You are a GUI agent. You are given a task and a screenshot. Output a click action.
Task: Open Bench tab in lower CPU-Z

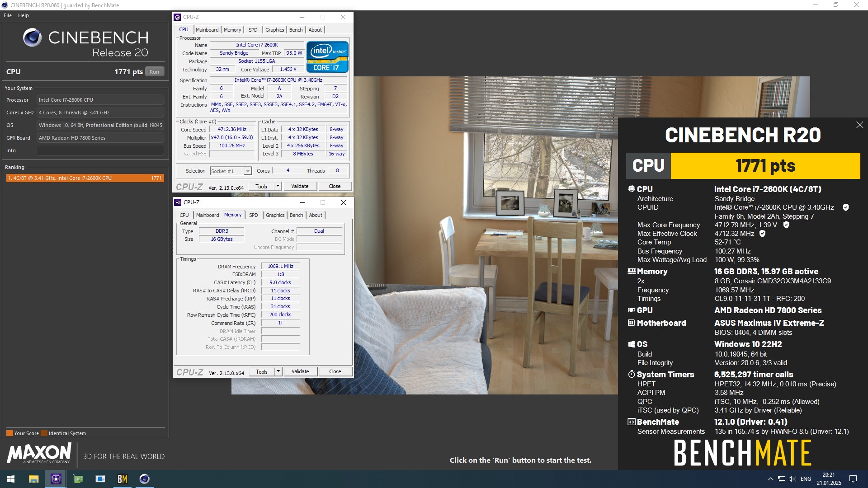tap(297, 215)
